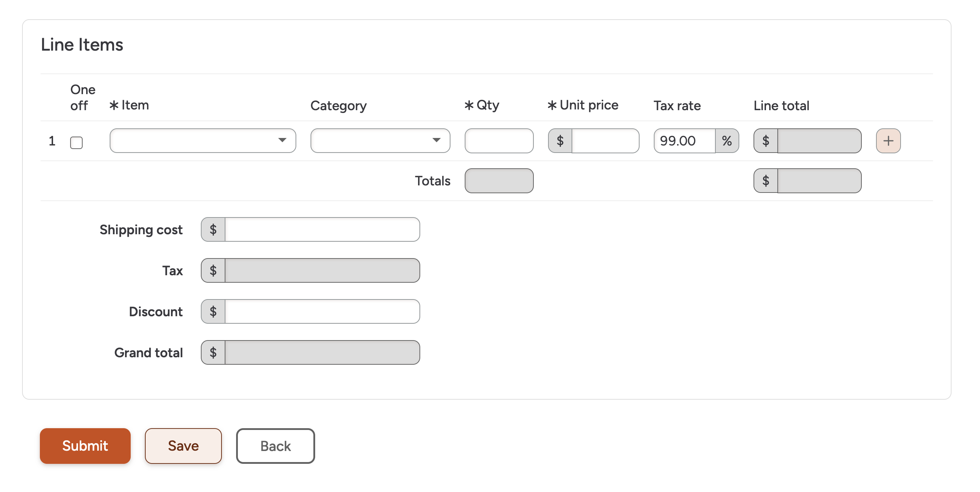Click the Shipping cost input field
Screen dimensions: 980x492
(x=322, y=229)
